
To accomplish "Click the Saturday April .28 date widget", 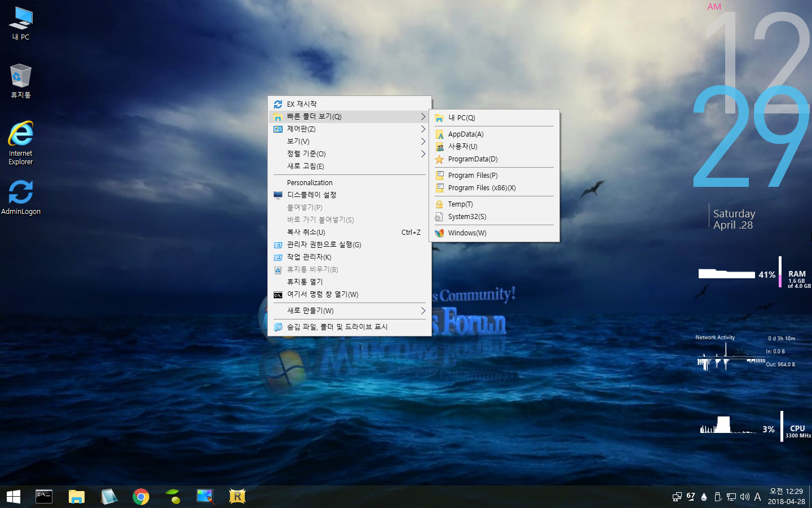I will pyautogui.click(x=733, y=219).
